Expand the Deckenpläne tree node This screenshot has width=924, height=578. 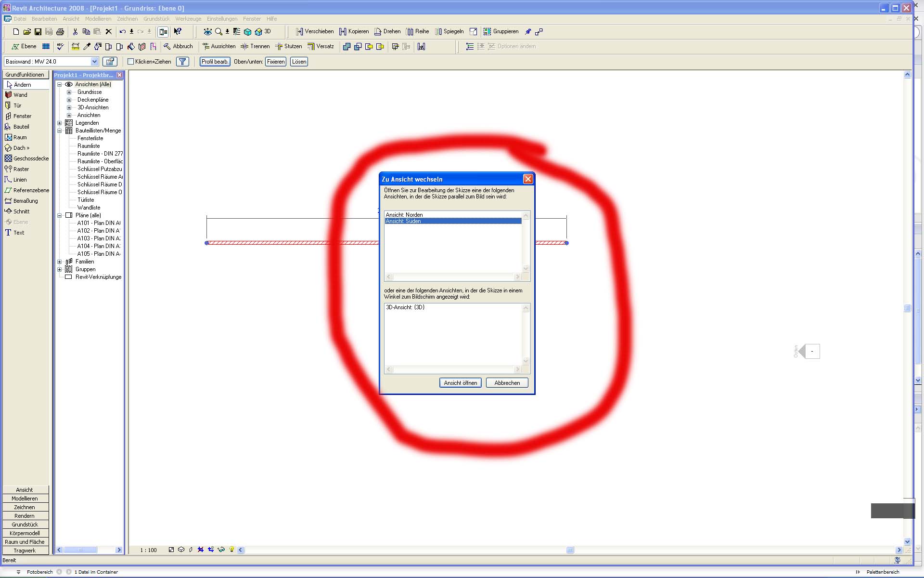tap(69, 100)
